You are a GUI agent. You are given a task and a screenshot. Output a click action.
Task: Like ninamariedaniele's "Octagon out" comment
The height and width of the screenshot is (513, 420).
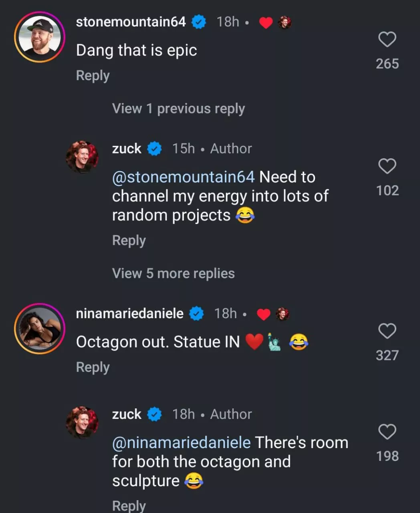(x=387, y=331)
